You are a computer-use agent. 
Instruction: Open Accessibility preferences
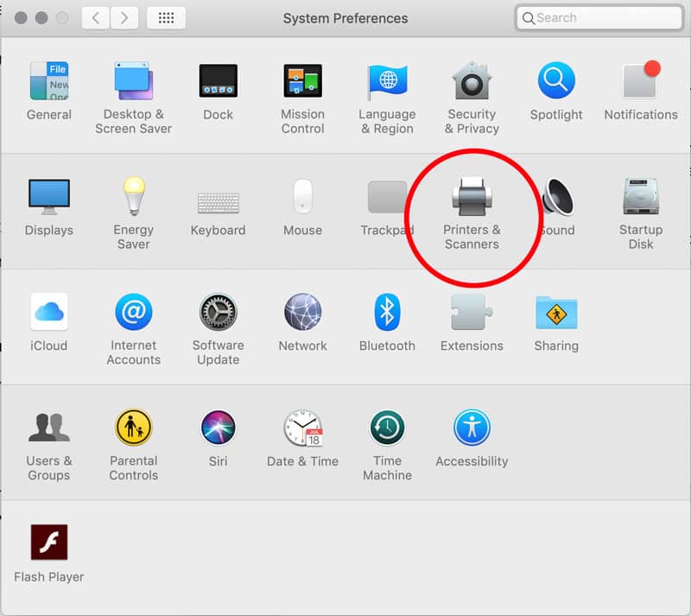[x=472, y=429]
